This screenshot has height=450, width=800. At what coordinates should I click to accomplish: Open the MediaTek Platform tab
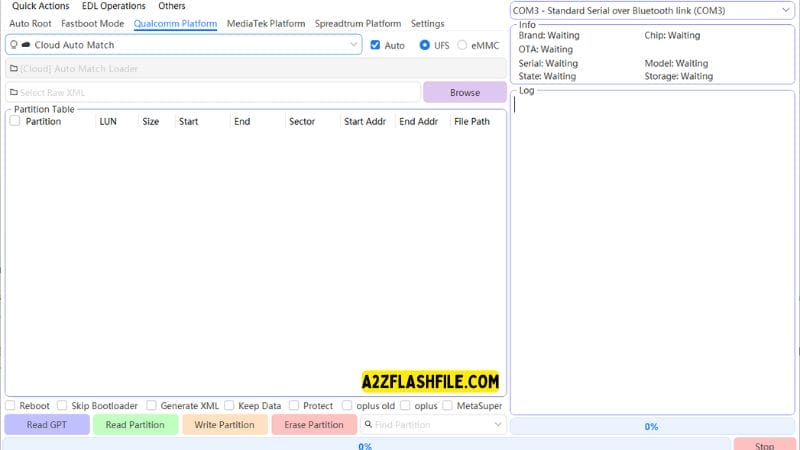click(266, 23)
